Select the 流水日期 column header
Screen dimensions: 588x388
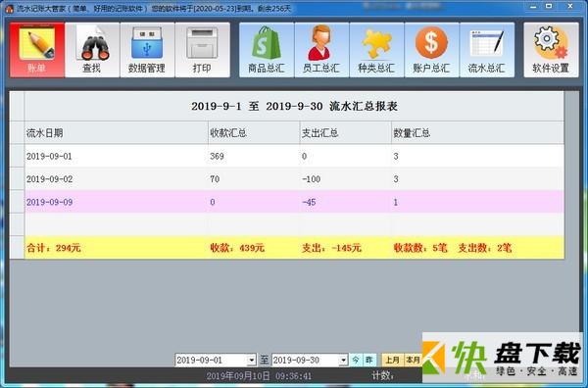pos(117,132)
